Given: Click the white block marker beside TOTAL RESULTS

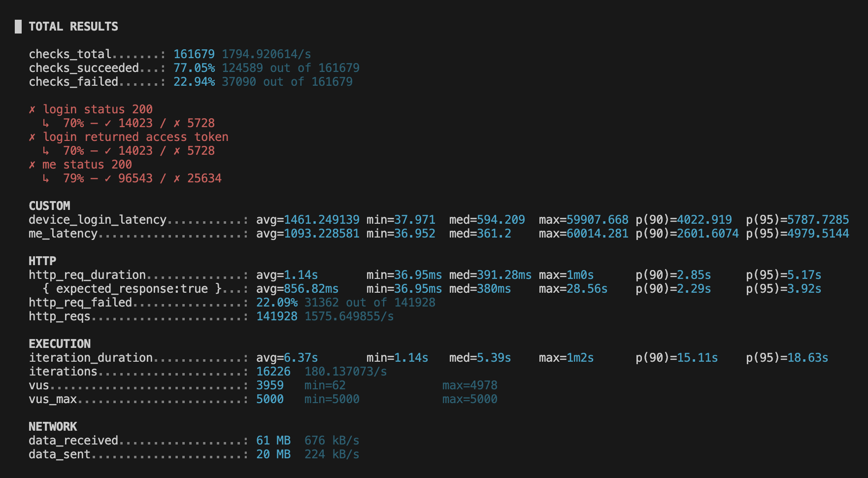Looking at the screenshot, I should [18, 27].
